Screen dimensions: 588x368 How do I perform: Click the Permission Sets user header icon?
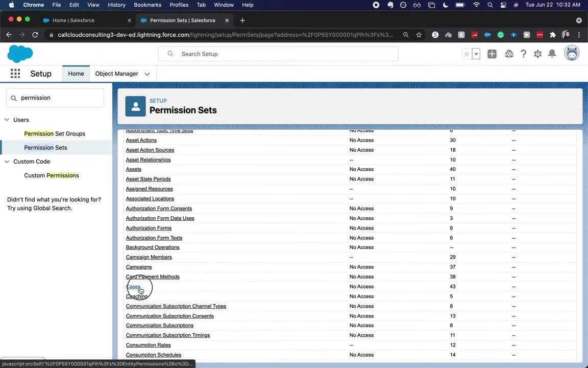(135, 106)
